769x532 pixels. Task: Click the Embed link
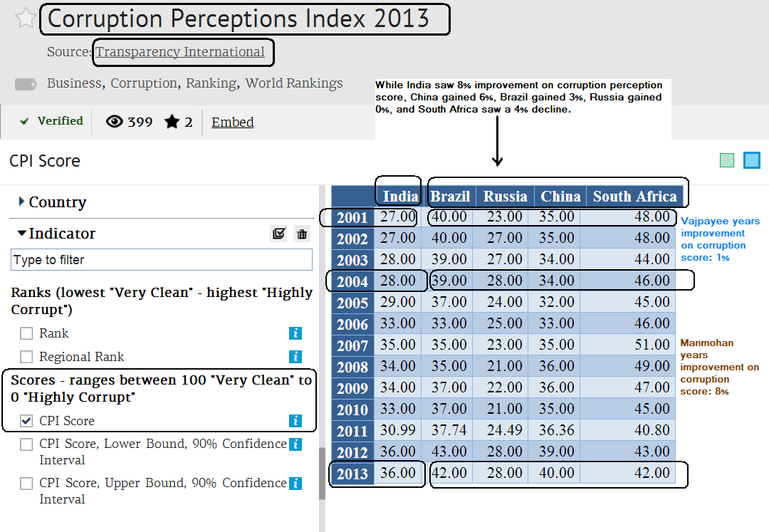232,122
